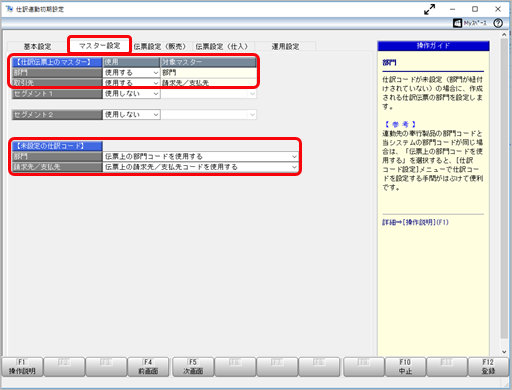
Task: Click 請求先／支払先 対象マスター field
Action: pyautogui.click(x=209, y=83)
